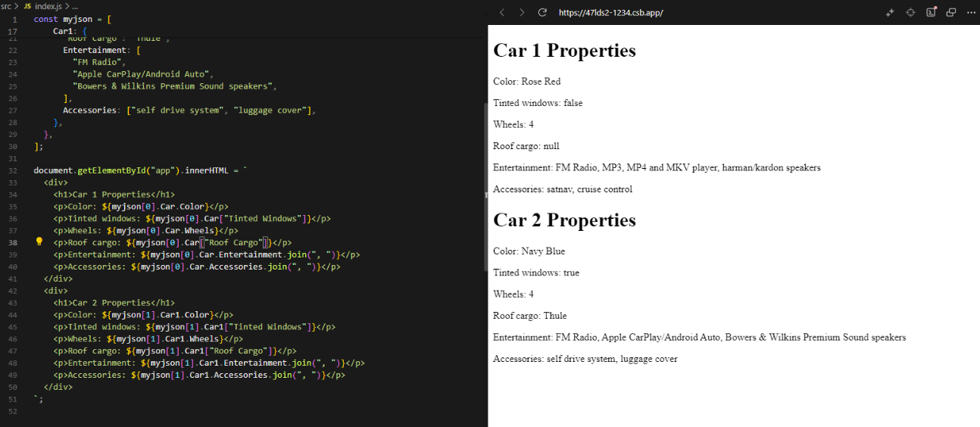Screen dimensions: 980x427
Task: Click the lightbulb quick-fix icon on line 38
Action: (x=39, y=242)
